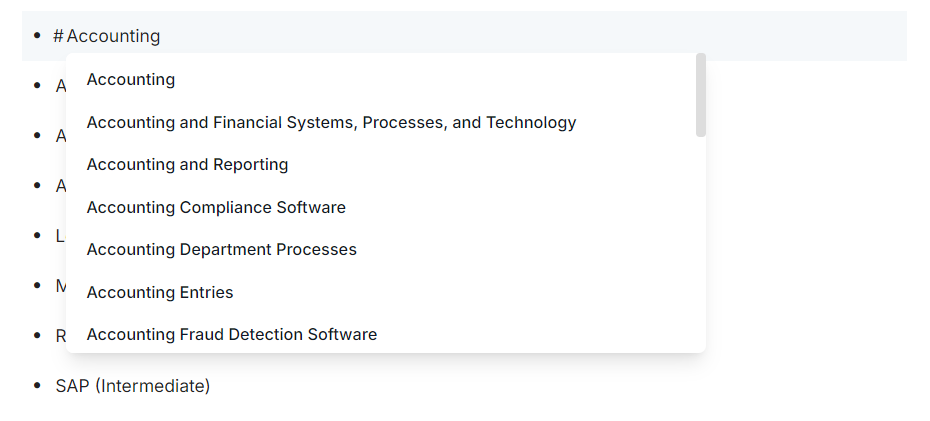
Task: Select the plain "Accounting" suggestion
Action: [x=131, y=80]
